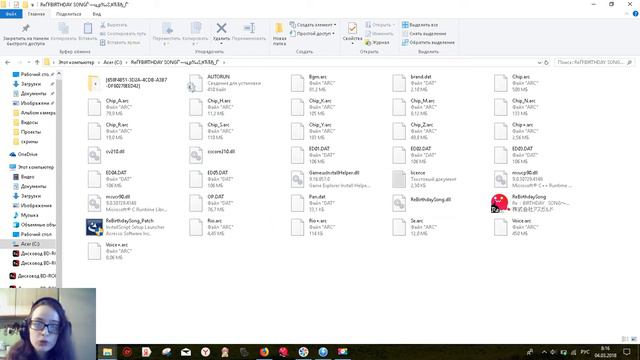Select the licence text document icon
640x360 pixels.
[x=399, y=179]
